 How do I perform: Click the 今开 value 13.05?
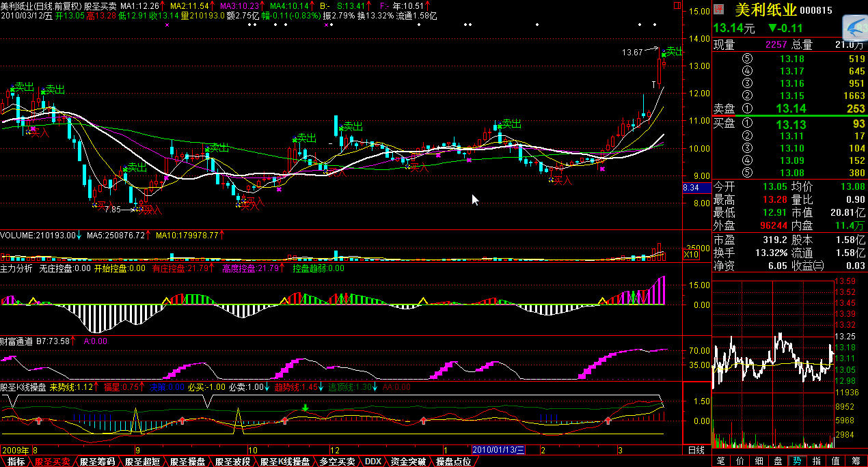click(x=774, y=186)
